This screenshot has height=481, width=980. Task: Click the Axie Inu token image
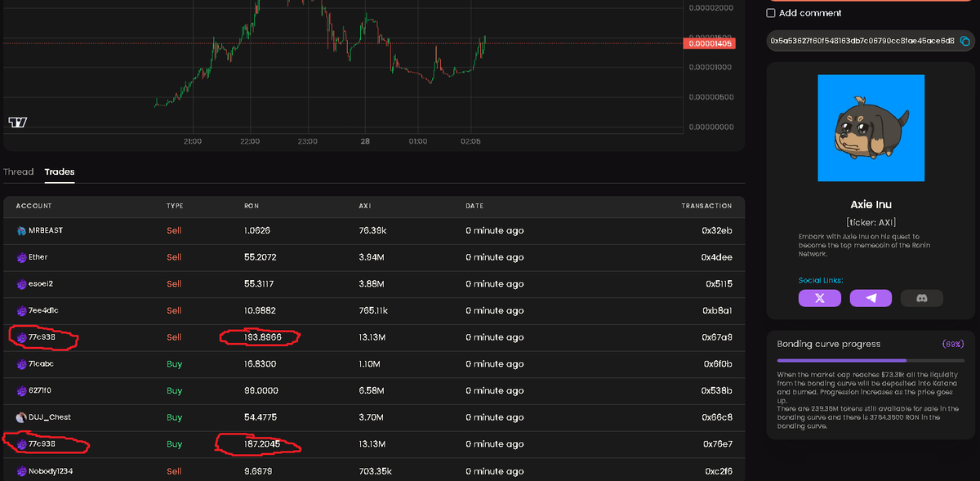pyautogui.click(x=871, y=128)
